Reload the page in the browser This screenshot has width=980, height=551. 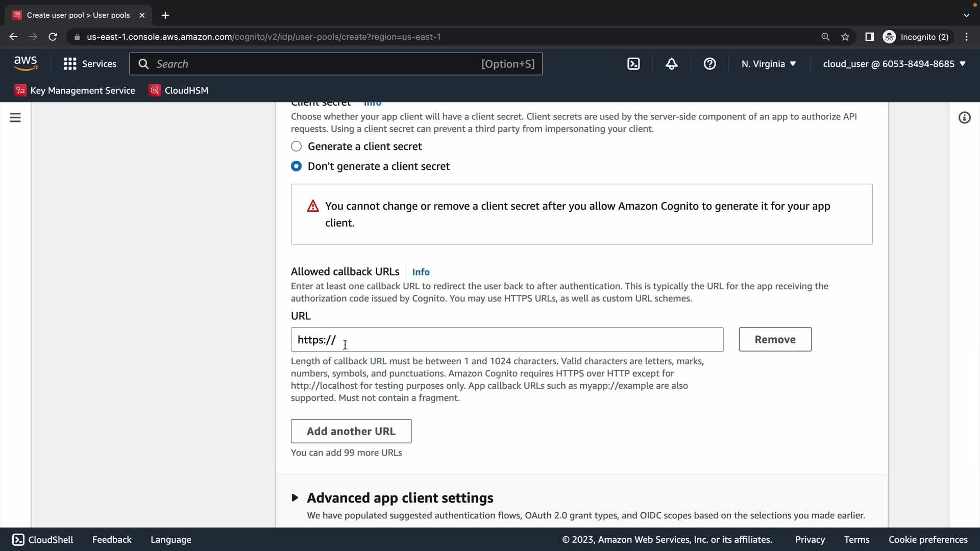(x=53, y=37)
